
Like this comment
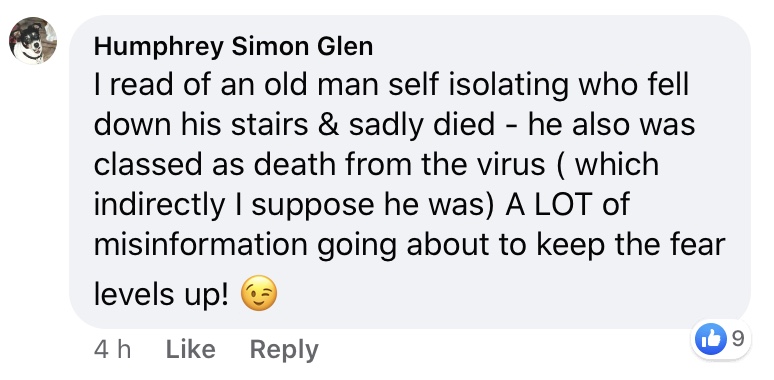(191, 349)
